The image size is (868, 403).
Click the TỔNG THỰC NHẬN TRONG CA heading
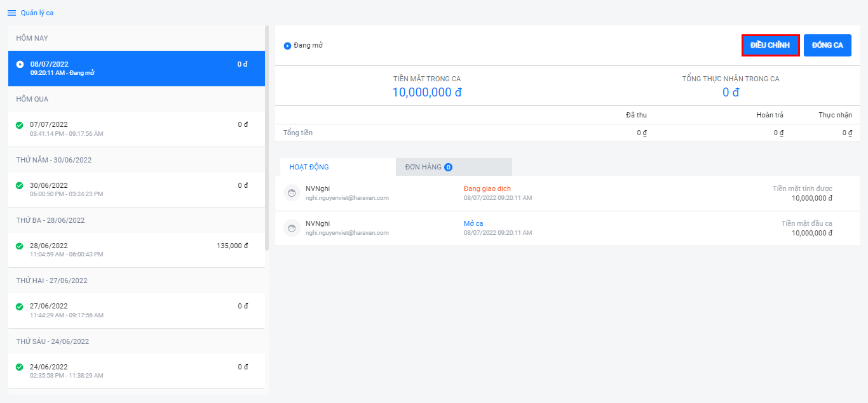(731, 79)
